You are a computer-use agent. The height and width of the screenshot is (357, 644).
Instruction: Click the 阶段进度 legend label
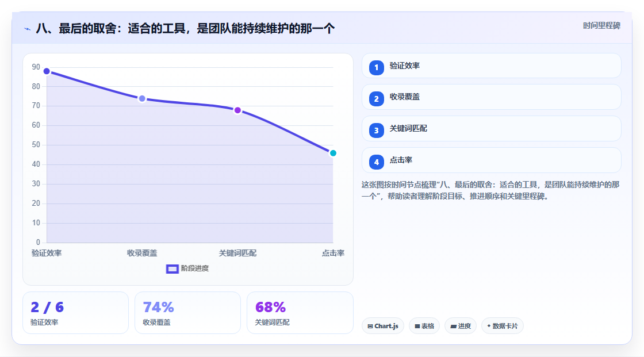[195, 268]
